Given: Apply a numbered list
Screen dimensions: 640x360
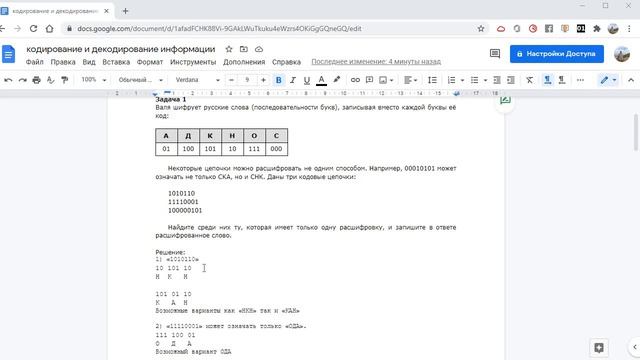Looking at the screenshot, I should click(x=451, y=80).
